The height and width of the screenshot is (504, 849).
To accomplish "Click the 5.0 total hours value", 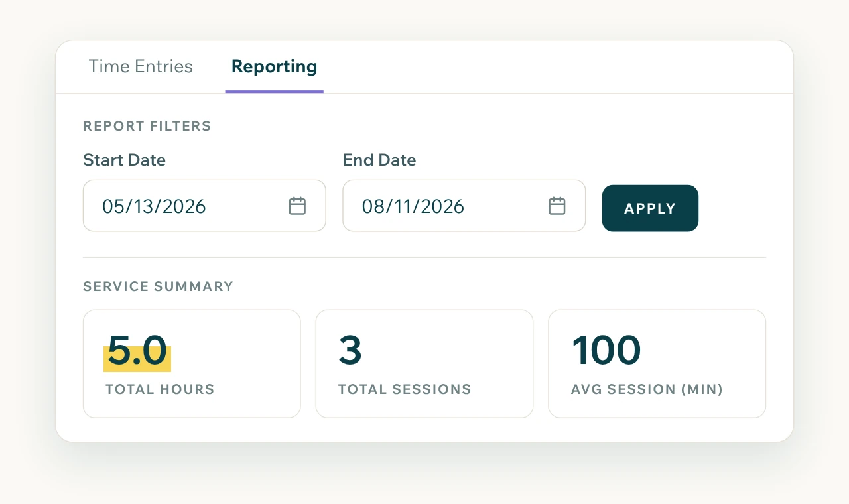I will point(137,350).
